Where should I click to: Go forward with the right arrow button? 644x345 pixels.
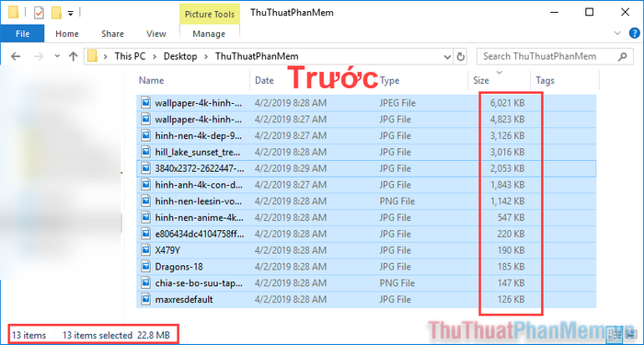pos(39,56)
